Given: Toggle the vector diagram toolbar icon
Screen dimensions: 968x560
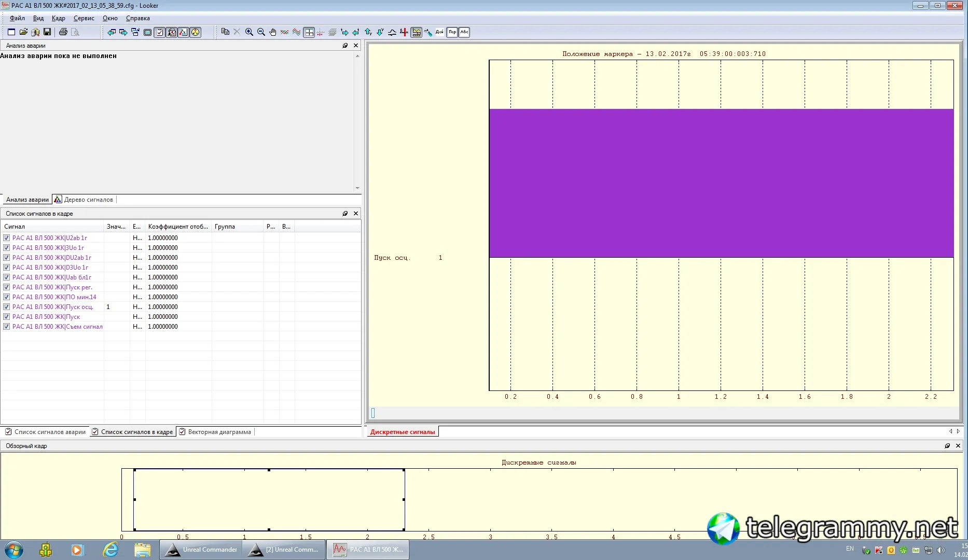Looking at the screenshot, I should pyautogui.click(x=195, y=32).
